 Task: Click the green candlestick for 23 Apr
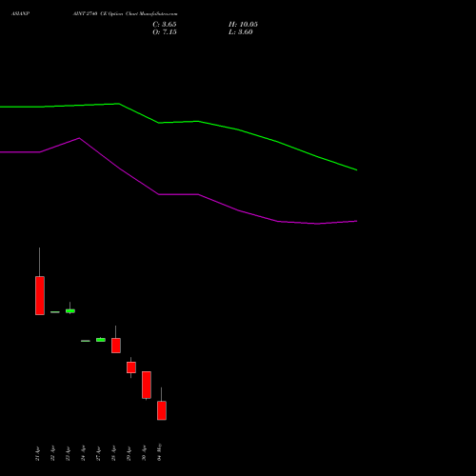tap(70, 310)
